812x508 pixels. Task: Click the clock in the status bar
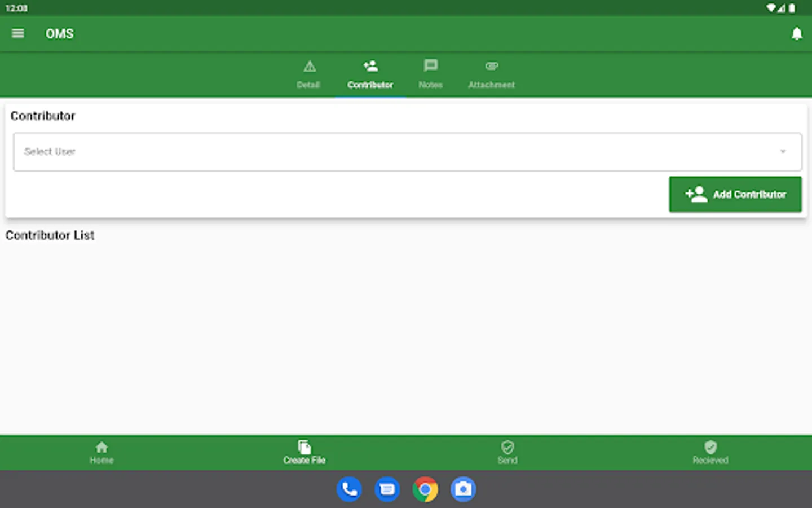(x=16, y=8)
